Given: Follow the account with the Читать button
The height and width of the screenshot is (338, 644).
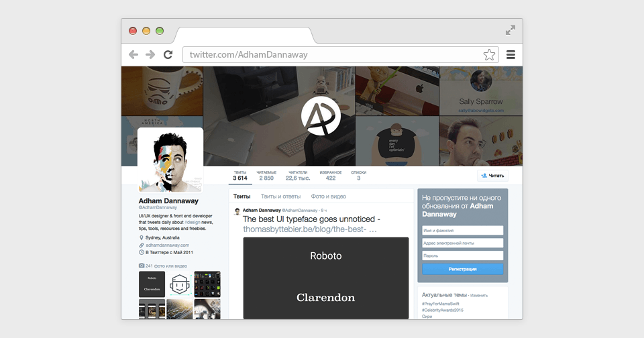Looking at the screenshot, I should coord(493,176).
